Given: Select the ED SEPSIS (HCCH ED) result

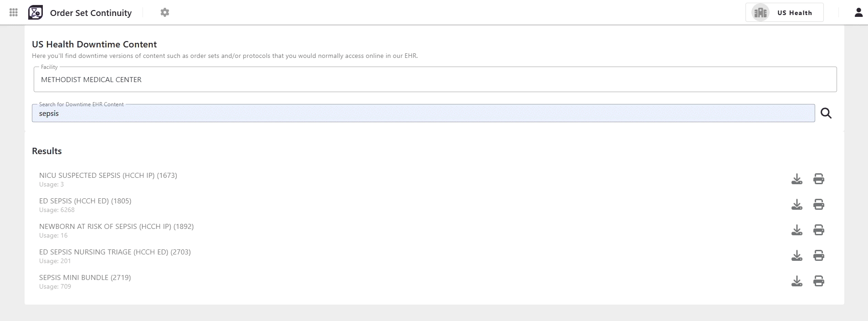Looking at the screenshot, I should [x=85, y=201].
